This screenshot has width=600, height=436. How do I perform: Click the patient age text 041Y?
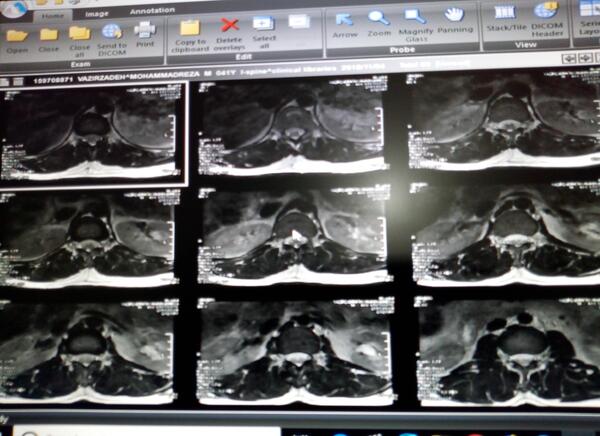(x=226, y=72)
